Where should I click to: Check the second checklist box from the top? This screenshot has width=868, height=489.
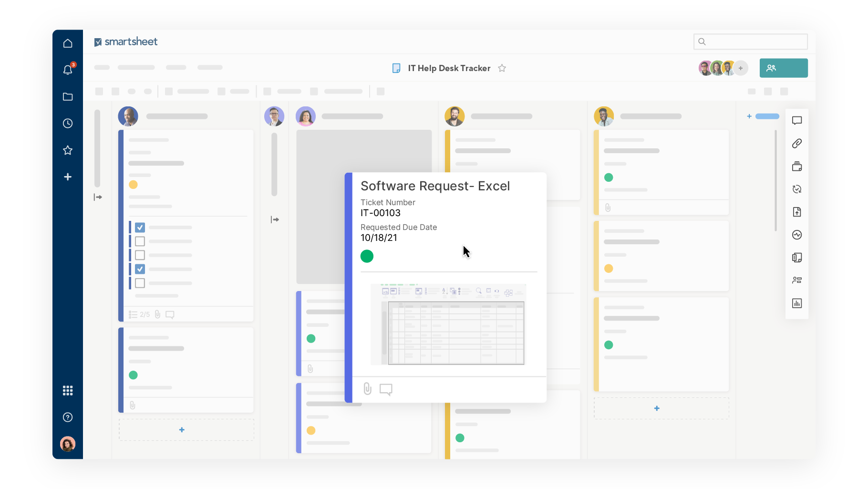(140, 241)
